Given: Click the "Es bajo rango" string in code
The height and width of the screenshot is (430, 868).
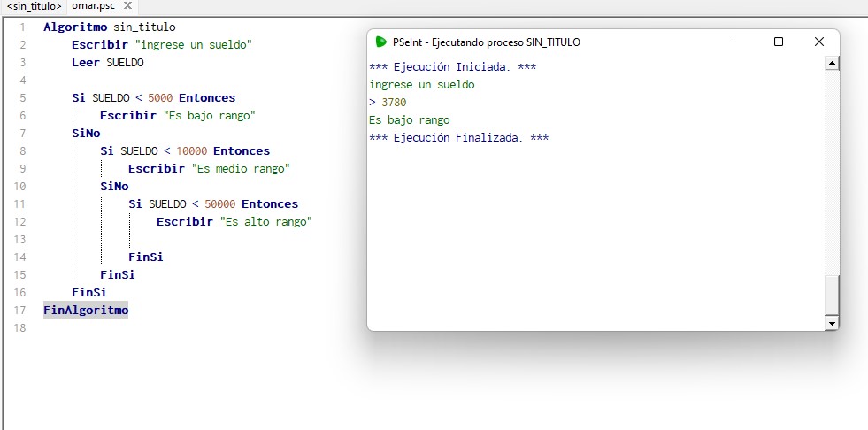Looking at the screenshot, I should tap(209, 116).
